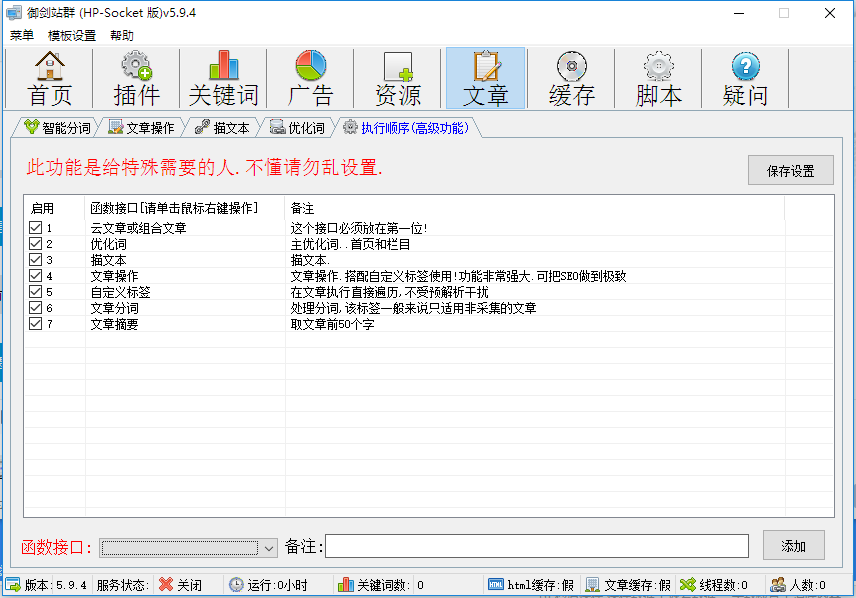The height and width of the screenshot is (598, 856).
Task: Switch to the 文章操作 tab
Action: coord(141,128)
